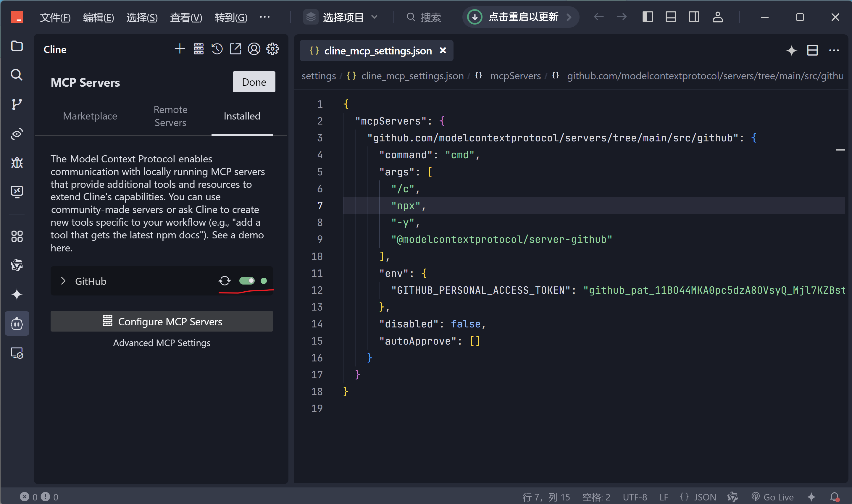
Task: Open Source Control in activity bar
Action: 17,104
